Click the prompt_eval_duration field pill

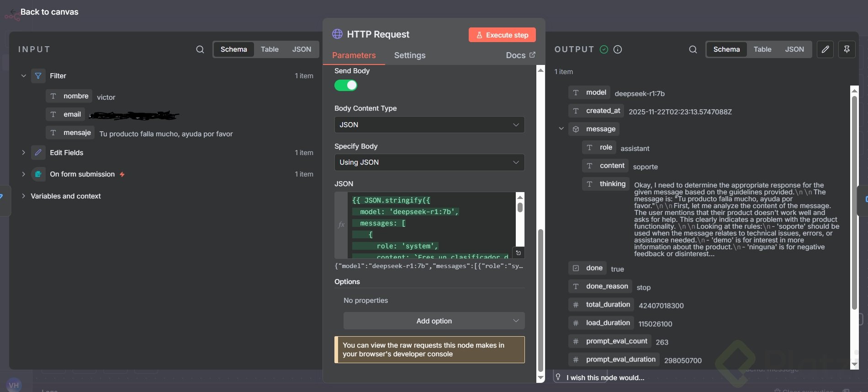(614, 360)
